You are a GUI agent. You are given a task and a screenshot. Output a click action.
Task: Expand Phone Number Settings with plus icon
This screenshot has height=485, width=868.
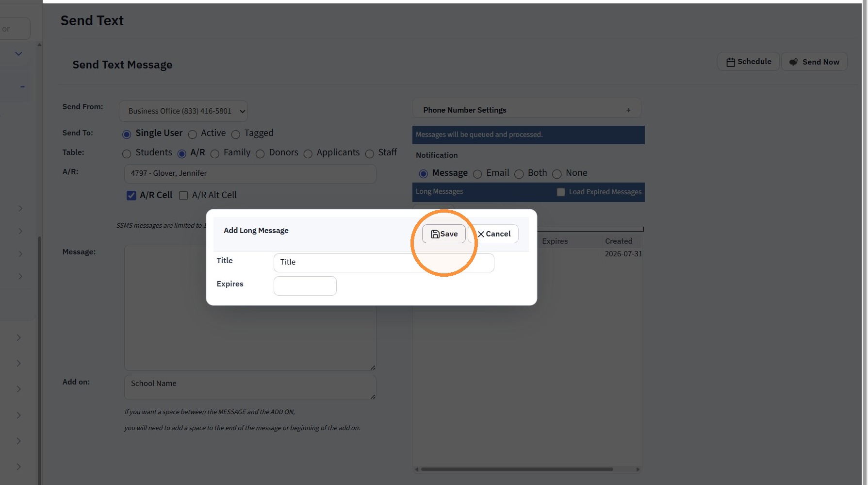pyautogui.click(x=628, y=110)
